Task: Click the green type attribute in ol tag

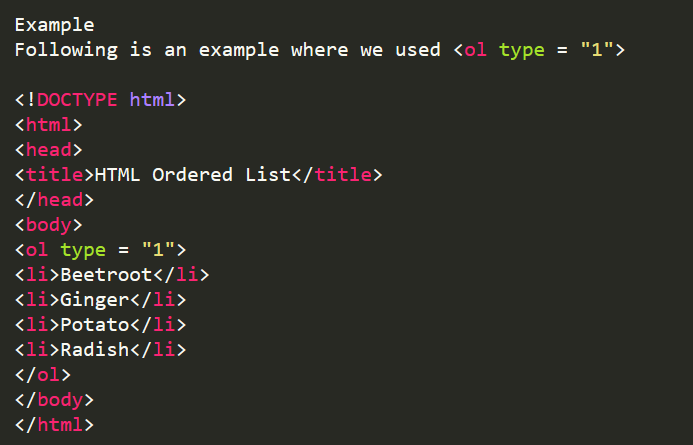Action: [x=83, y=250]
